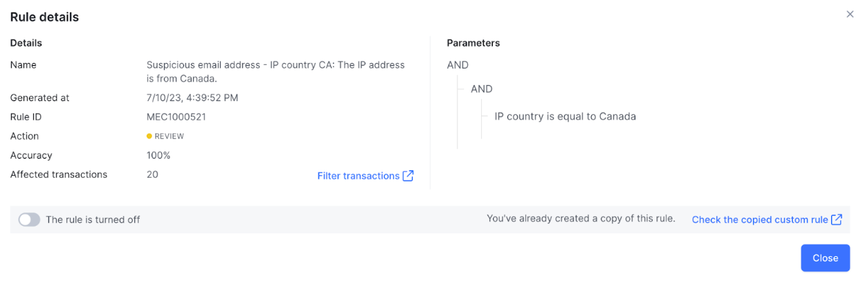This screenshot has width=868, height=281.
Task: Click the Generated at timestamp value
Action: pyautogui.click(x=192, y=98)
